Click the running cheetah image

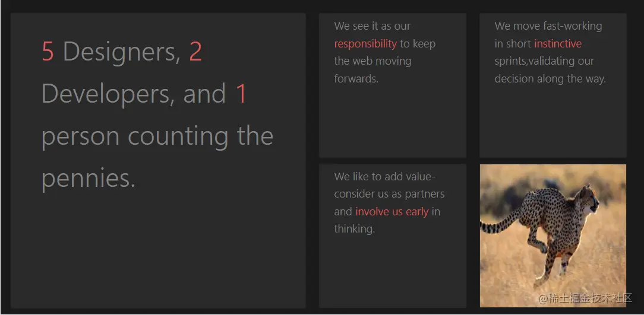(x=553, y=236)
